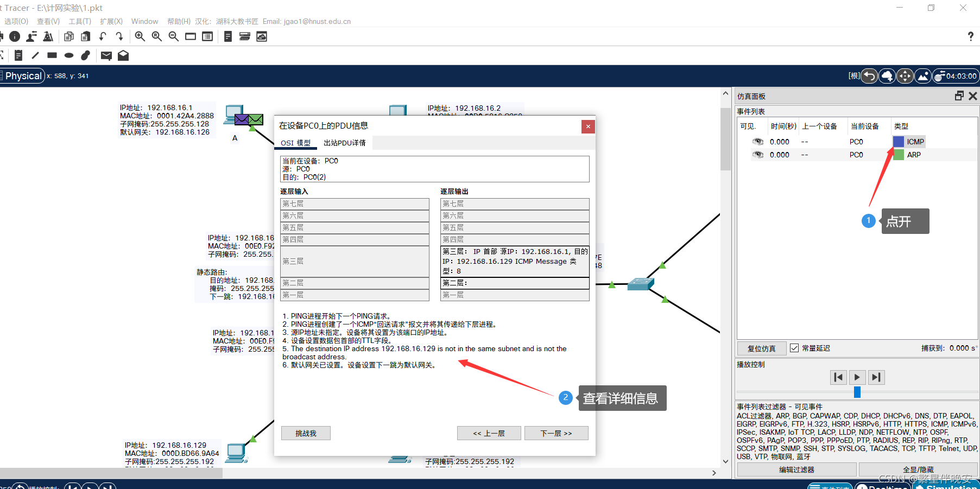The image size is (980, 489).
Task: Close the PDU information dialog
Action: pos(588,126)
